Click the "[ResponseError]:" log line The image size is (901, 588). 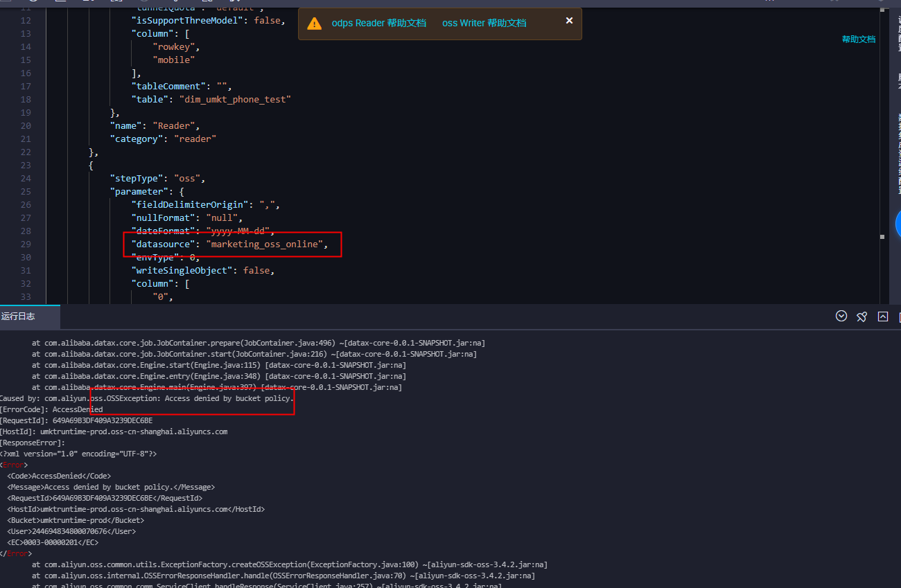pyautogui.click(x=33, y=443)
